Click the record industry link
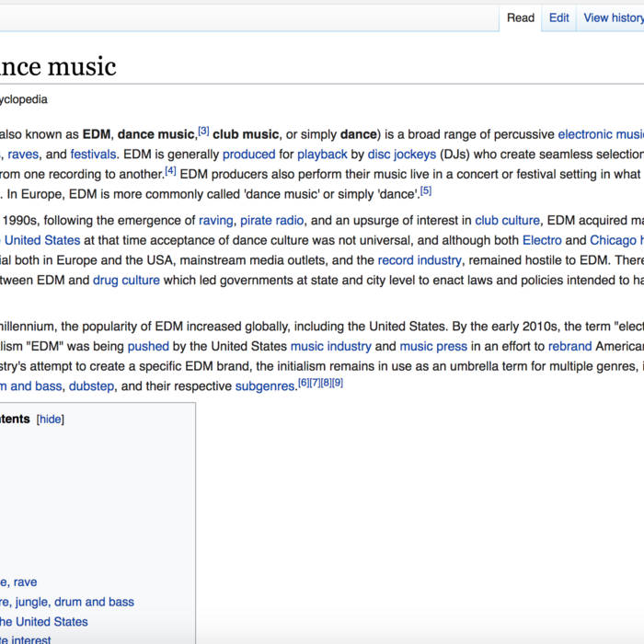Screen dimensions: 644x644 pos(420,260)
